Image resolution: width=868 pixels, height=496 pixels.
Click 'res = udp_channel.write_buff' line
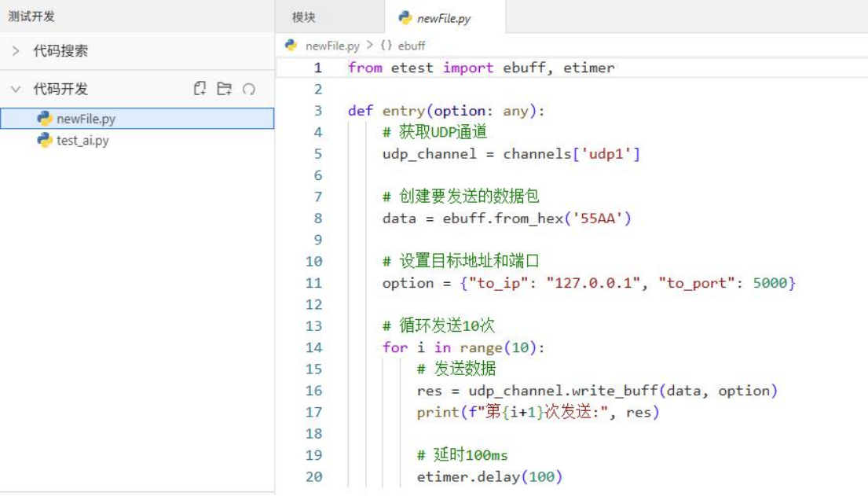pyautogui.click(x=597, y=391)
